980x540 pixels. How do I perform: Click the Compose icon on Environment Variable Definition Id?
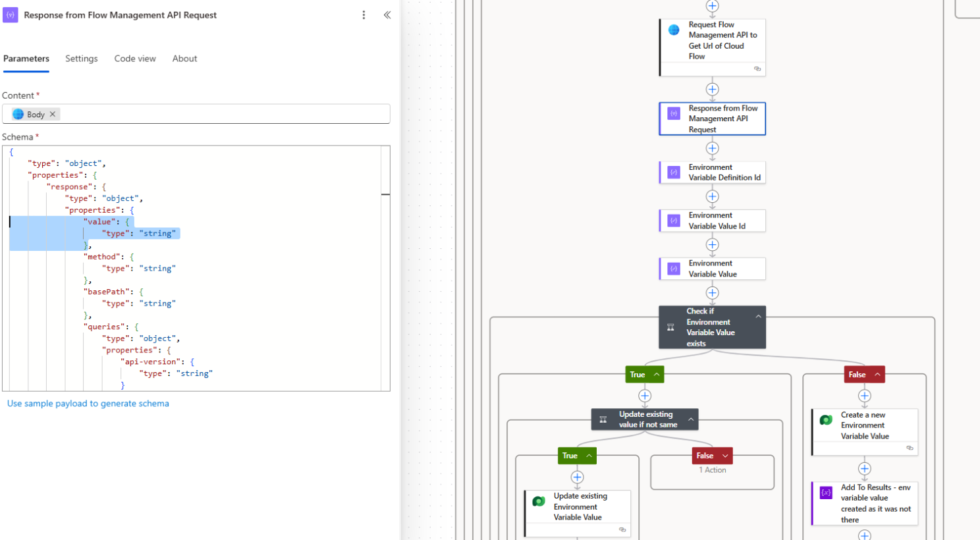click(672, 172)
